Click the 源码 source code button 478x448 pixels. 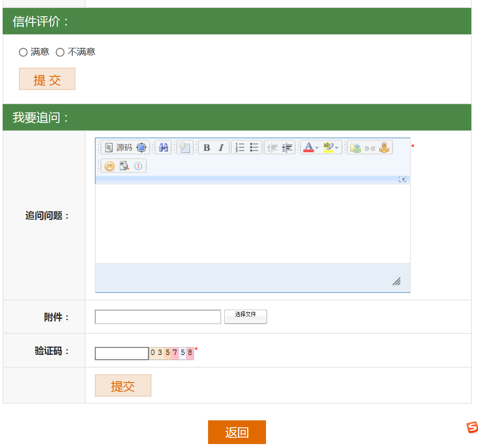point(119,148)
